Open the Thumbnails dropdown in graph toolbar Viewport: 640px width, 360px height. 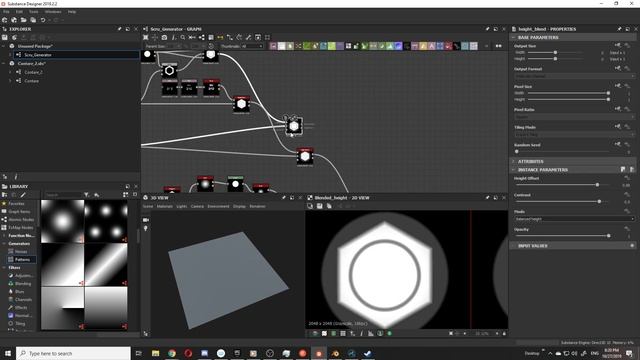[x=252, y=47]
